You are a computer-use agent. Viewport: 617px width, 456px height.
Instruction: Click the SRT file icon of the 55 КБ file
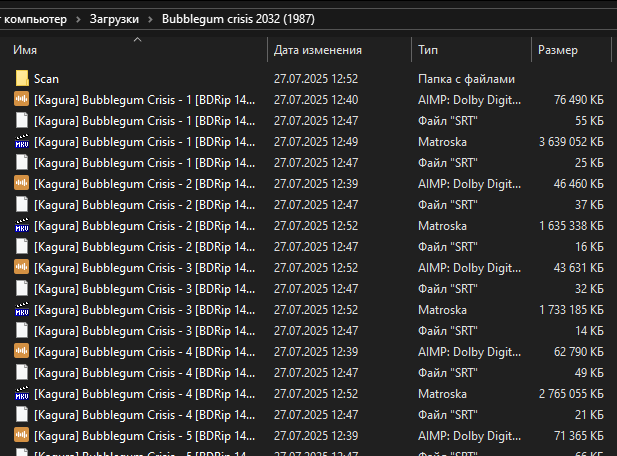22,120
